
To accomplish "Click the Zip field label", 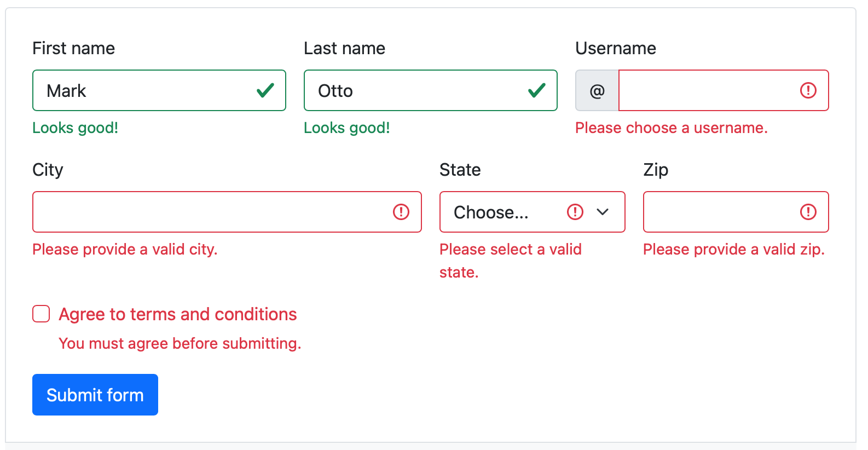I will pyautogui.click(x=656, y=170).
